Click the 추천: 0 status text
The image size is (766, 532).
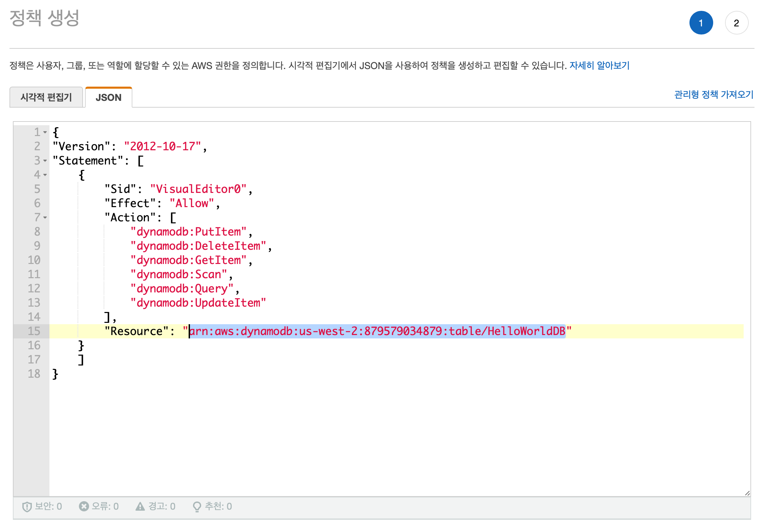(218, 506)
